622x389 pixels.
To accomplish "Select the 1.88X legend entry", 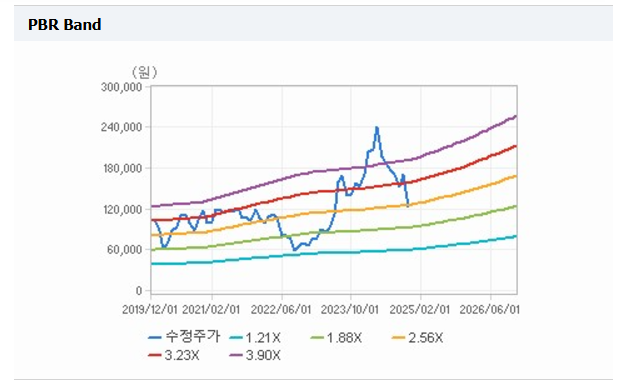I will [336, 338].
